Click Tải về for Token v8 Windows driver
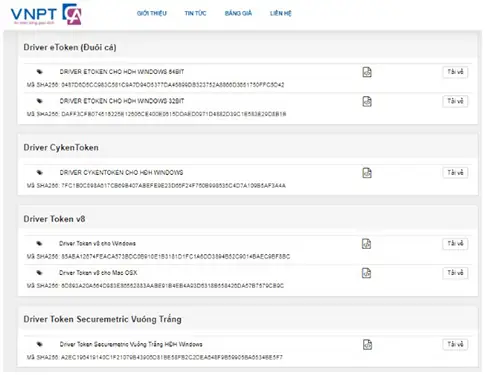 [x=455, y=244]
